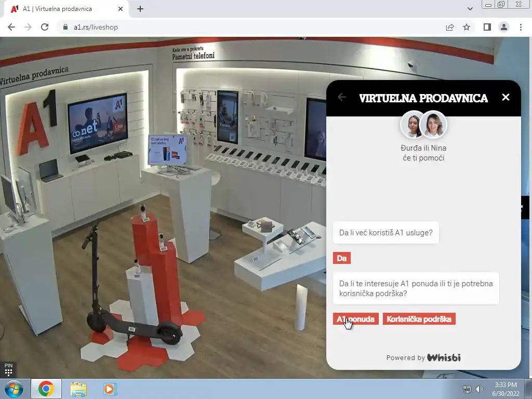The height and width of the screenshot is (399, 532).
Task: Navigate forward in the browser
Action: pyautogui.click(x=28, y=27)
